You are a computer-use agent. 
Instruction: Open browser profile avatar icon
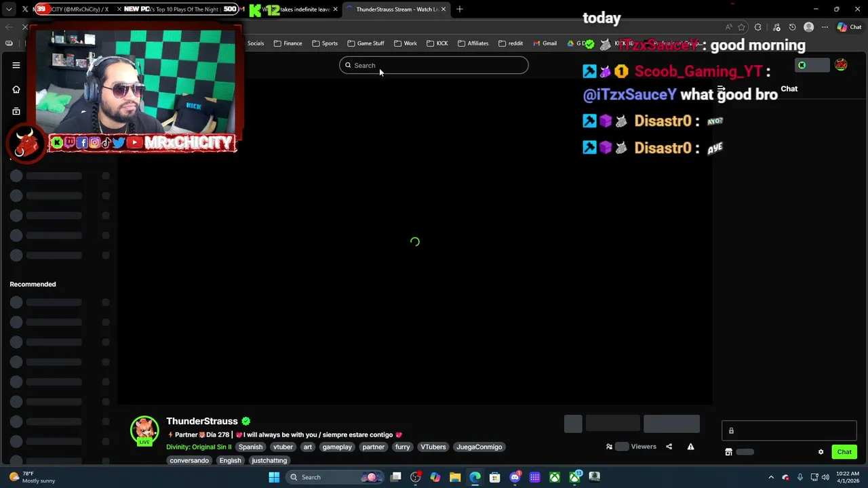pos(808,27)
